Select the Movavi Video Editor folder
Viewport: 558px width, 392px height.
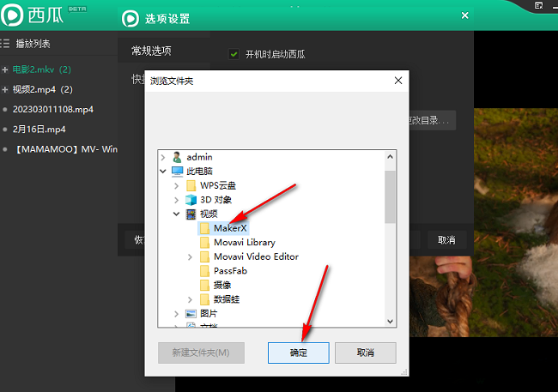pyautogui.click(x=256, y=256)
